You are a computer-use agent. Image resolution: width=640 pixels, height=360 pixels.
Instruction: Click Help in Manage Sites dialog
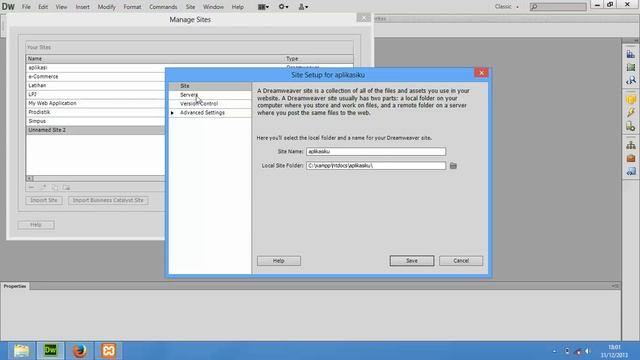(36, 225)
